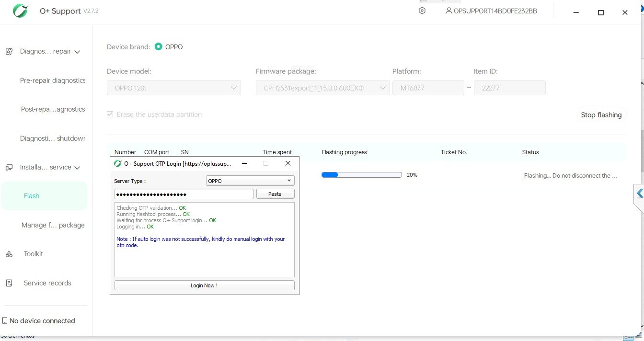Viewport: 644px width, 341px height.
Task: Toggle Erase the userdata partition checkbox
Action: tap(110, 114)
